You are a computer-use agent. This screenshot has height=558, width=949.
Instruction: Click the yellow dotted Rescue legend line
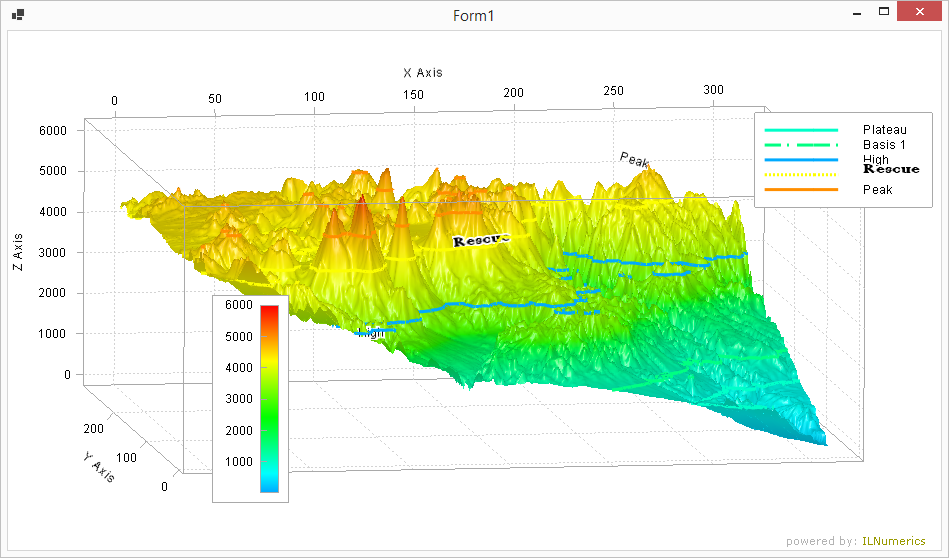801,174
